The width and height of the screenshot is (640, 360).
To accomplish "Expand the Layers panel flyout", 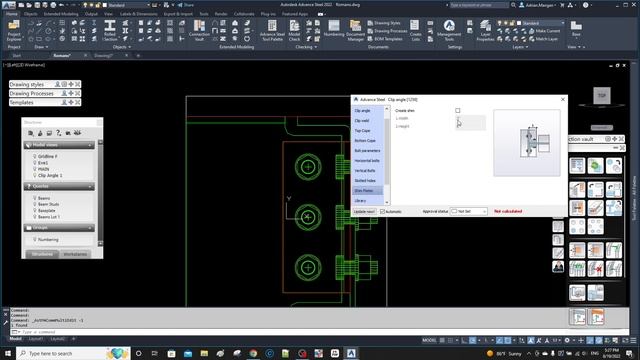I will (520, 47).
